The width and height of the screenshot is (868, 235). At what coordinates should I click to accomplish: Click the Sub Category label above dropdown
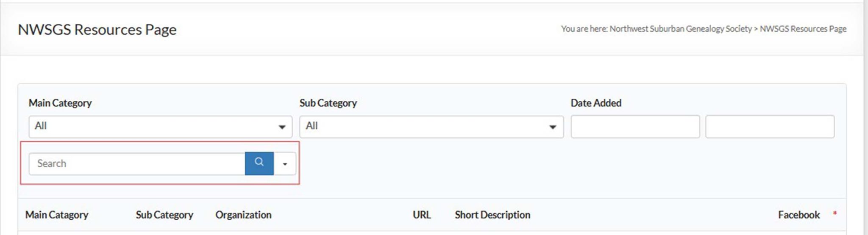click(x=328, y=103)
